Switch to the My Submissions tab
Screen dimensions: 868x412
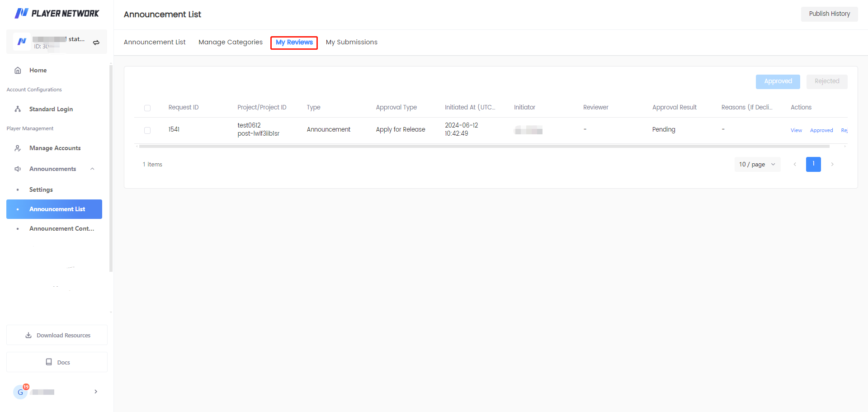351,43
